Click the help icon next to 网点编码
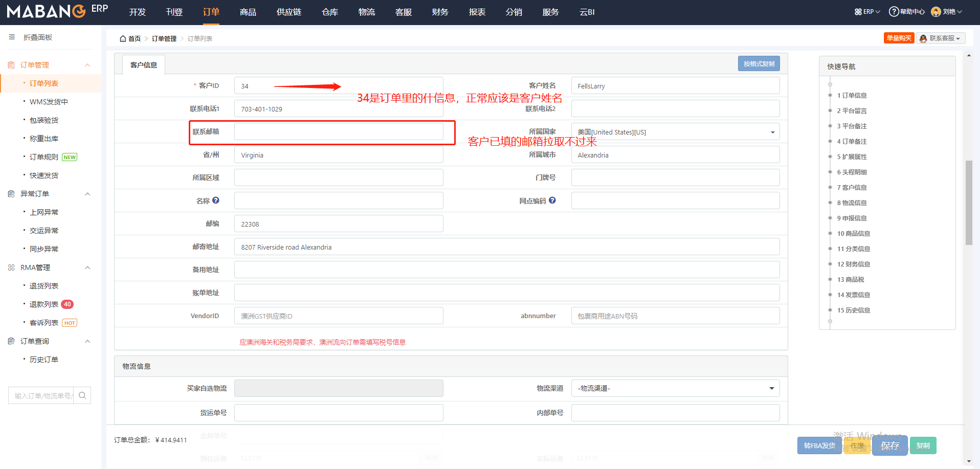 click(x=552, y=200)
